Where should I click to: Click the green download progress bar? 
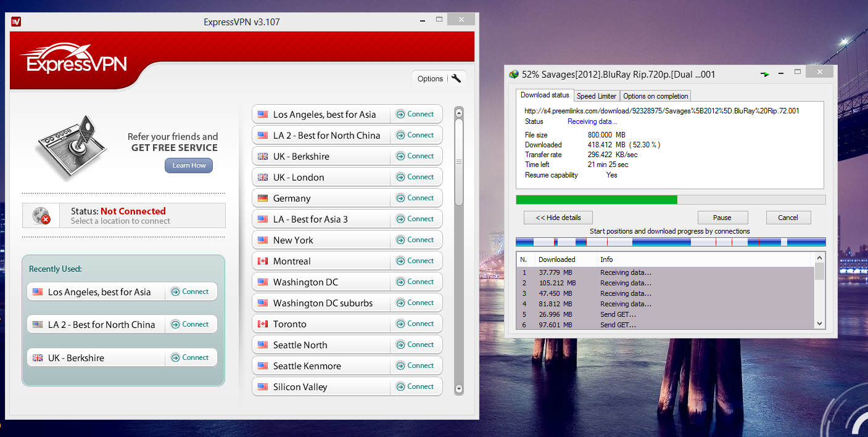[671, 200]
